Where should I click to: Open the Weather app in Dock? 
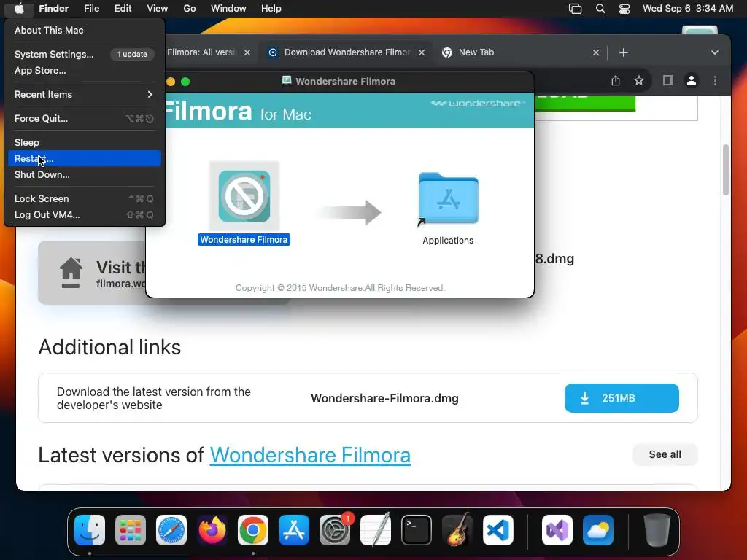click(598, 530)
